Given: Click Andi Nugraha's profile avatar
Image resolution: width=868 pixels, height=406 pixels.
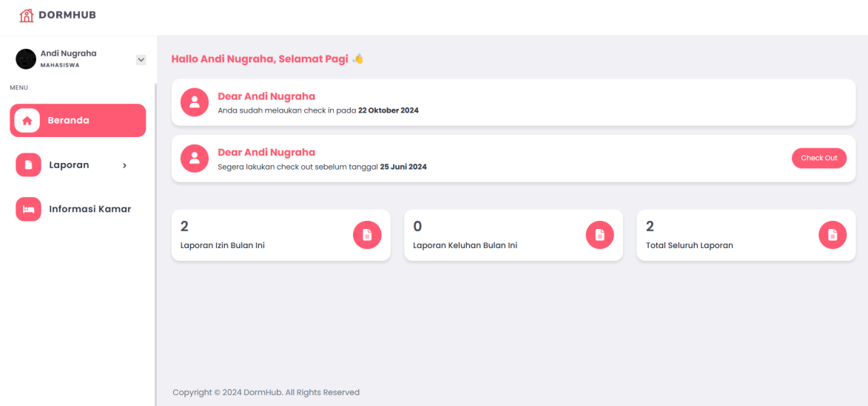Looking at the screenshot, I should (26, 59).
